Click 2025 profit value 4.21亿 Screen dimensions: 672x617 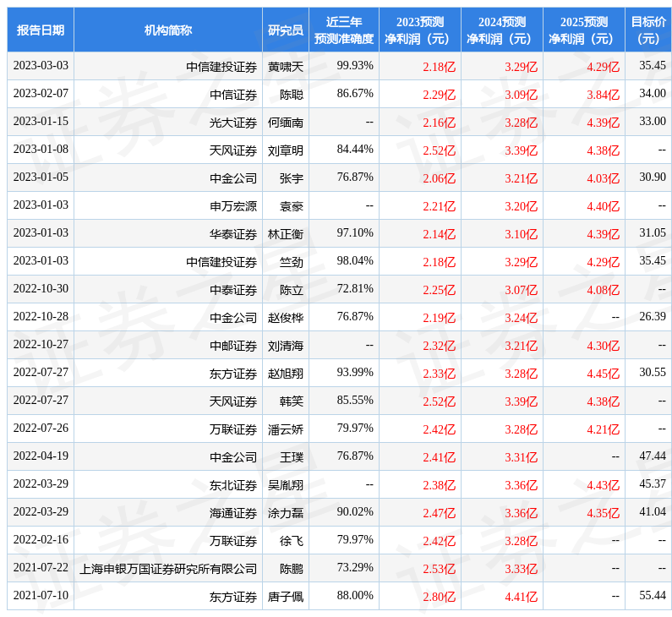604,429
